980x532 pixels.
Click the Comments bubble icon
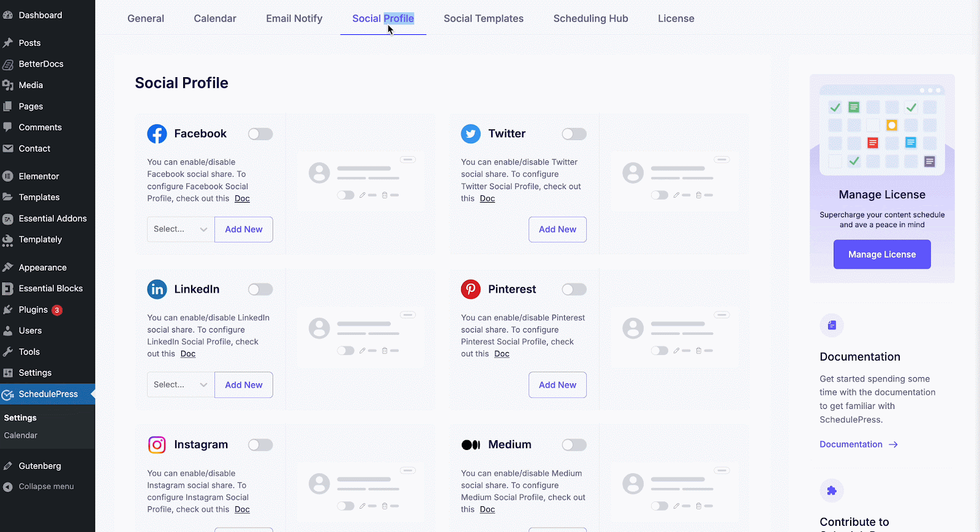pyautogui.click(x=8, y=127)
